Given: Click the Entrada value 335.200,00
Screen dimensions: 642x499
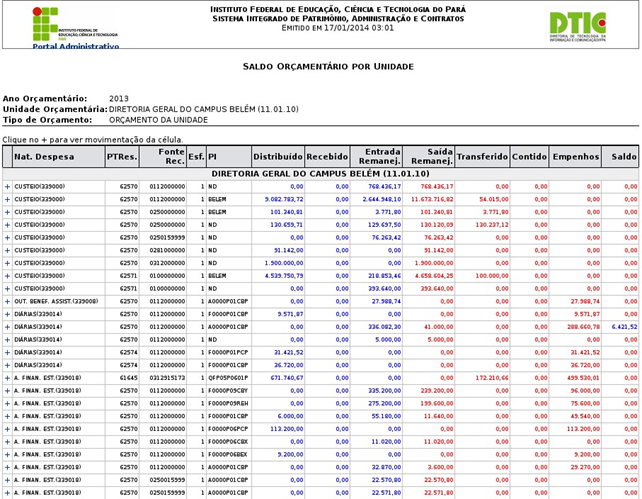Looking at the screenshot, I should point(384,391).
